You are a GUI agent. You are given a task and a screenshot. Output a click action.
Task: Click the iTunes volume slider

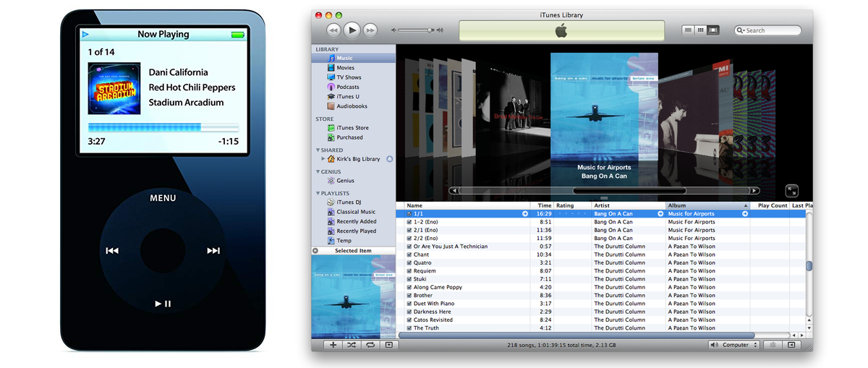417,30
